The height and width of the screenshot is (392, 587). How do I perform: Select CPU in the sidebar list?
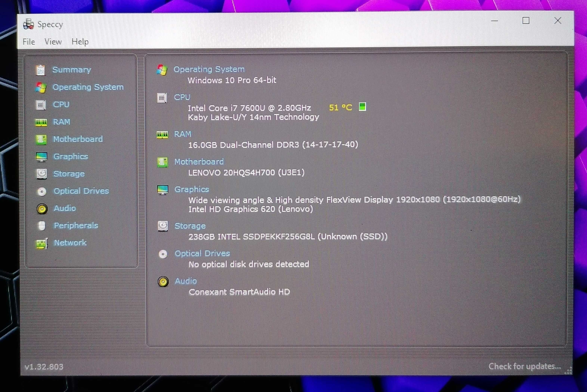tap(61, 105)
